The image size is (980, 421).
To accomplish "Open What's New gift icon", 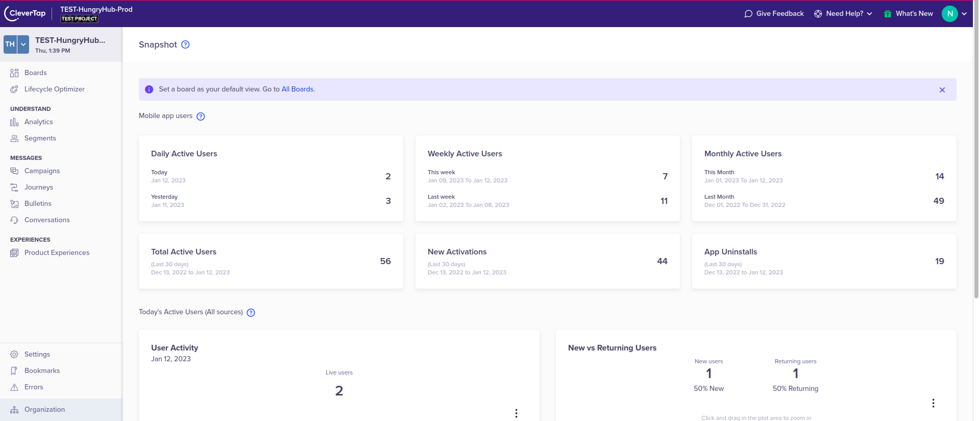I will coord(888,14).
